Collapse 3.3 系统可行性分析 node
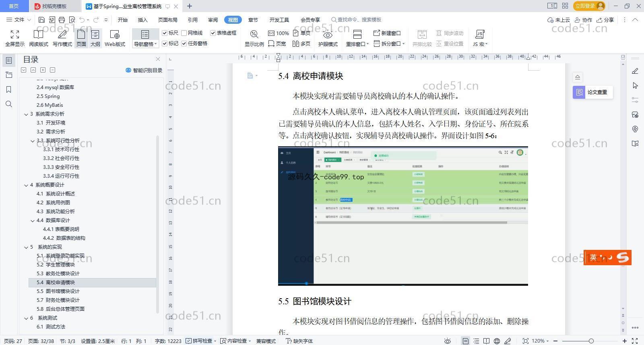The image size is (644, 345). point(33,141)
